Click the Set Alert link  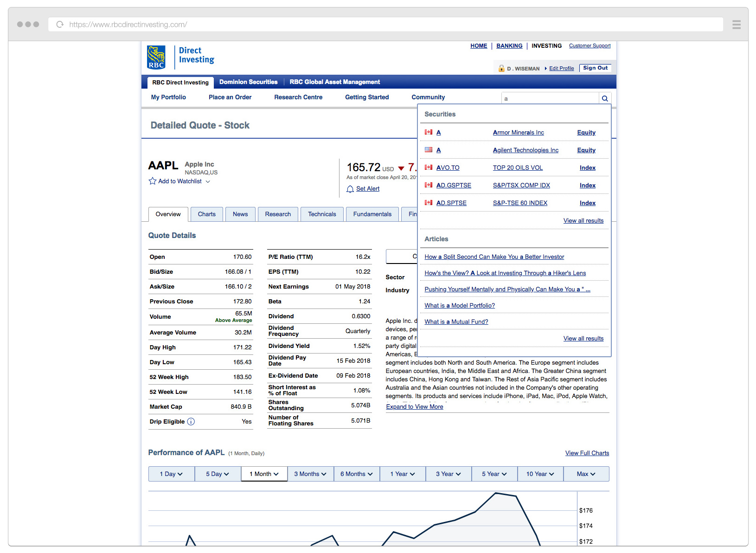pyautogui.click(x=368, y=189)
